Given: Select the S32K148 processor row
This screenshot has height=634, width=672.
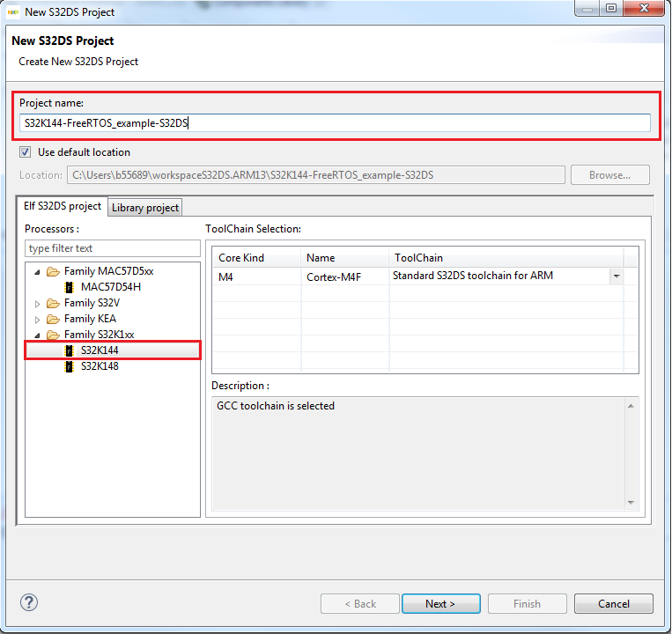Looking at the screenshot, I should pyautogui.click(x=112, y=366).
